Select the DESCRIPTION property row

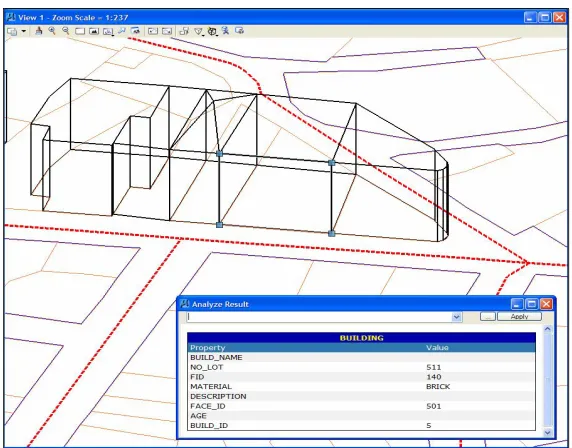362,397
